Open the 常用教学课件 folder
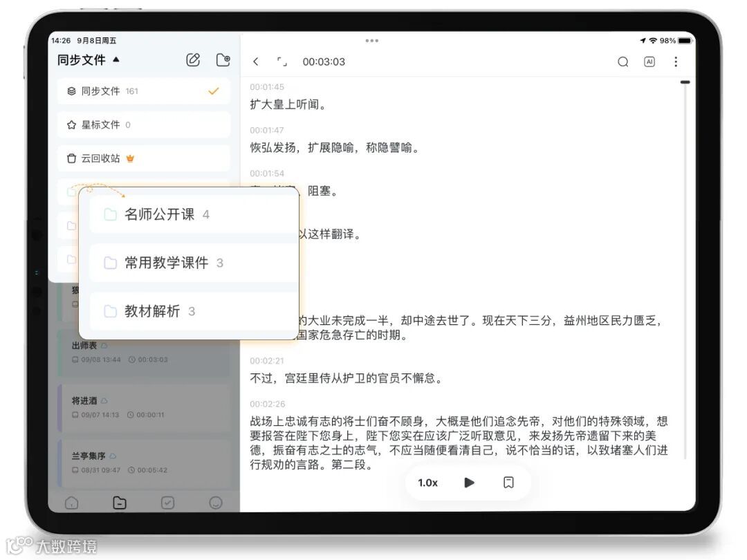747x560 pixels. pos(194,263)
